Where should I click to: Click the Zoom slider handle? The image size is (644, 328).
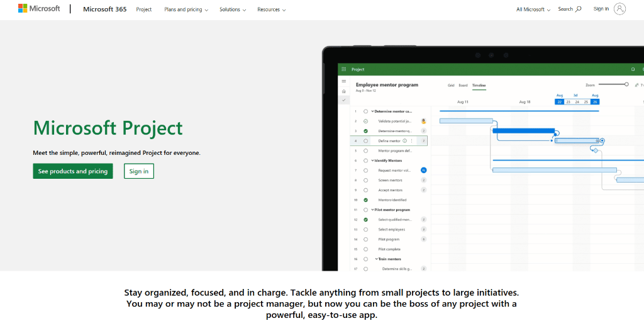pos(626,84)
